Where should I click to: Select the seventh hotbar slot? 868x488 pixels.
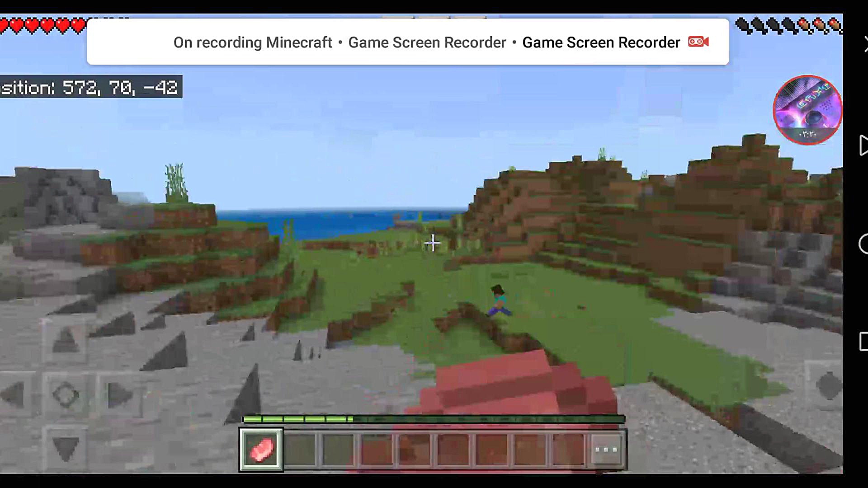coord(491,450)
